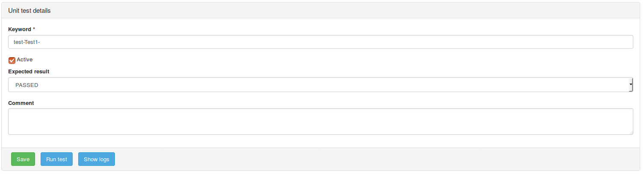Toggle the Active checkbox

coord(12,60)
